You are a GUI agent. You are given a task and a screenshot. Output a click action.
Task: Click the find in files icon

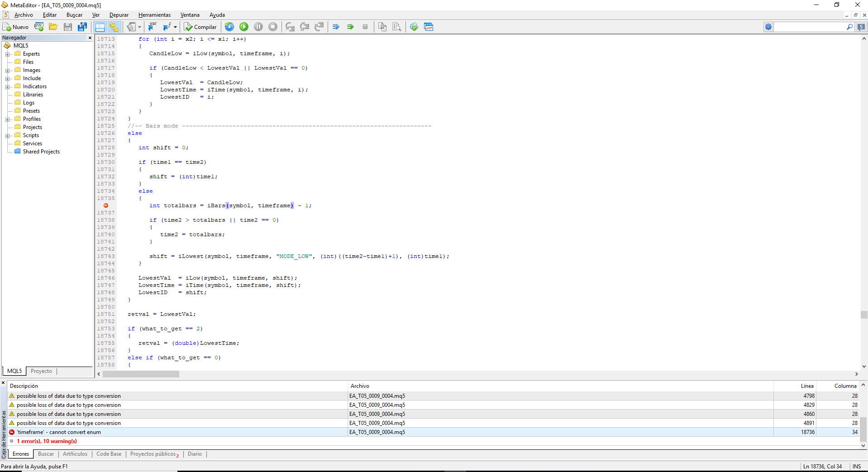(397, 27)
